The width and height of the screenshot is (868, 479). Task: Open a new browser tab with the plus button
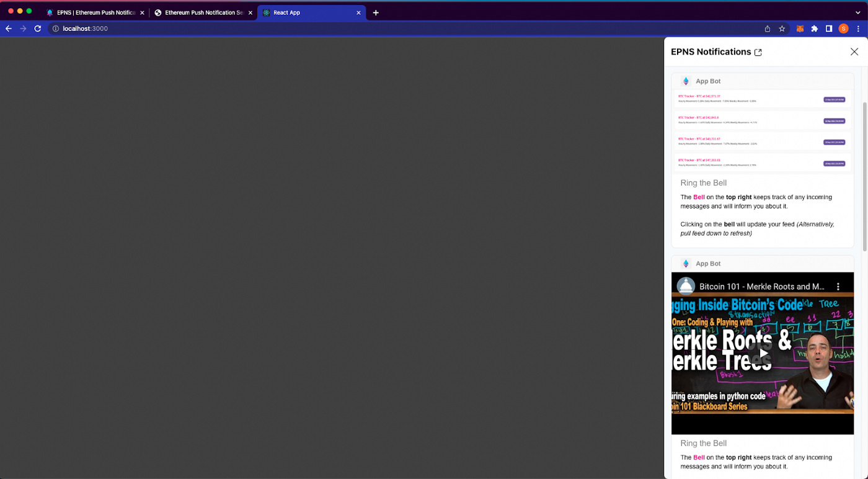[376, 12]
